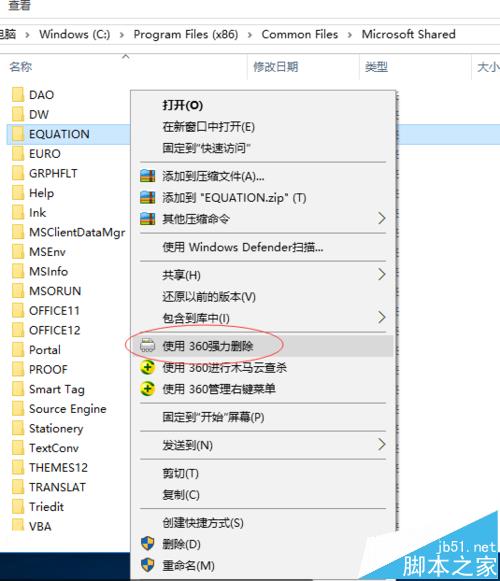
Task: Choose 打开(O) from the context menu
Action: click(182, 106)
